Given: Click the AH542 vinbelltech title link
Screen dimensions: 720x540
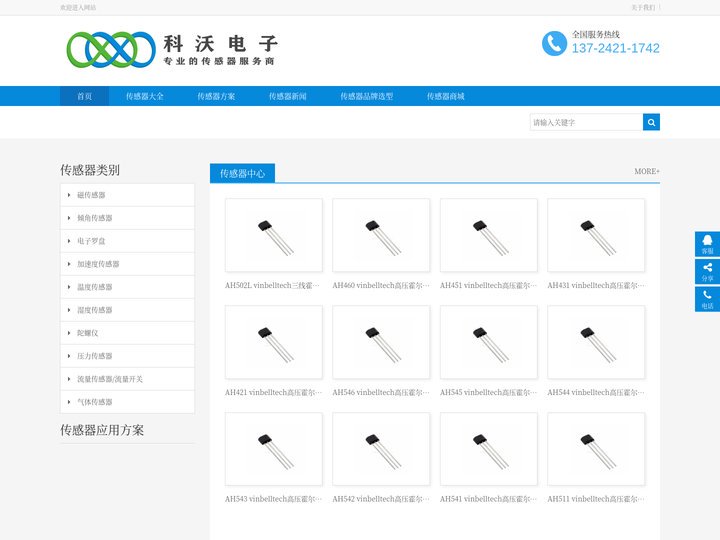Looking at the screenshot, I should [381, 499].
